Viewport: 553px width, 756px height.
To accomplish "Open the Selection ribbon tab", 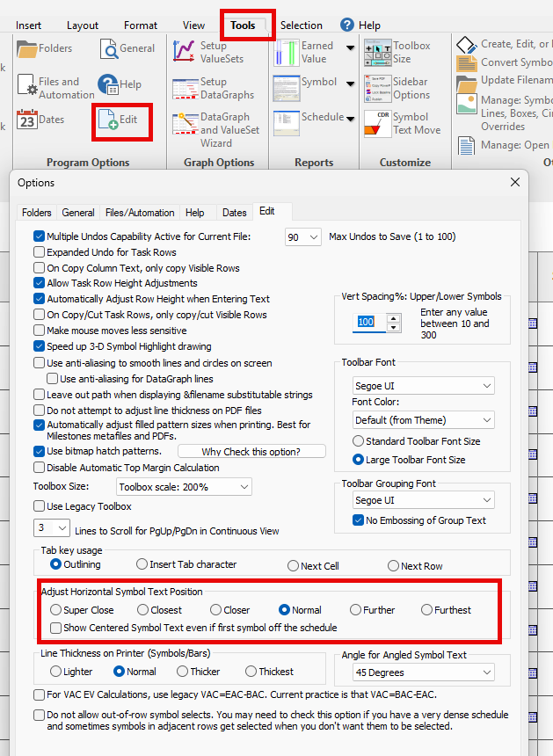I will 301,25.
